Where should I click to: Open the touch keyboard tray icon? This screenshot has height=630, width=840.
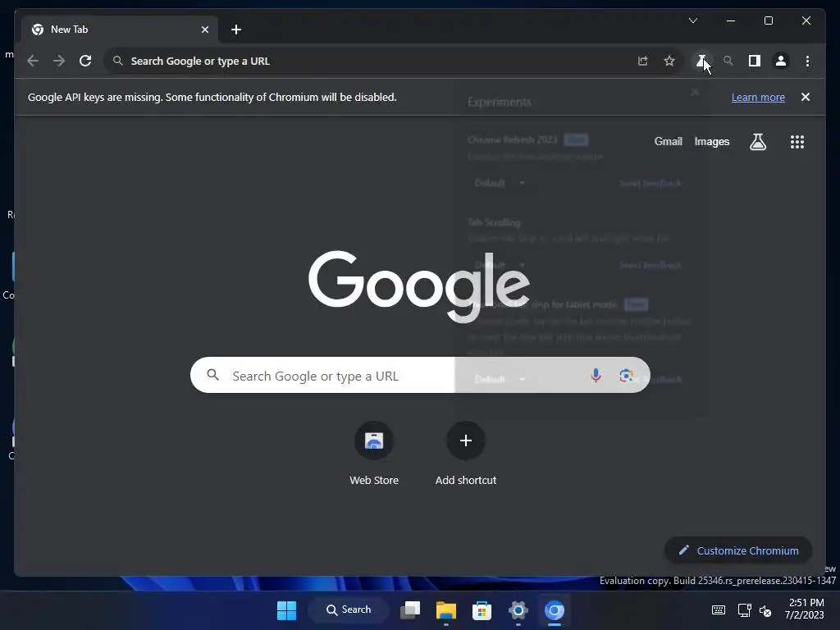(x=719, y=610)
